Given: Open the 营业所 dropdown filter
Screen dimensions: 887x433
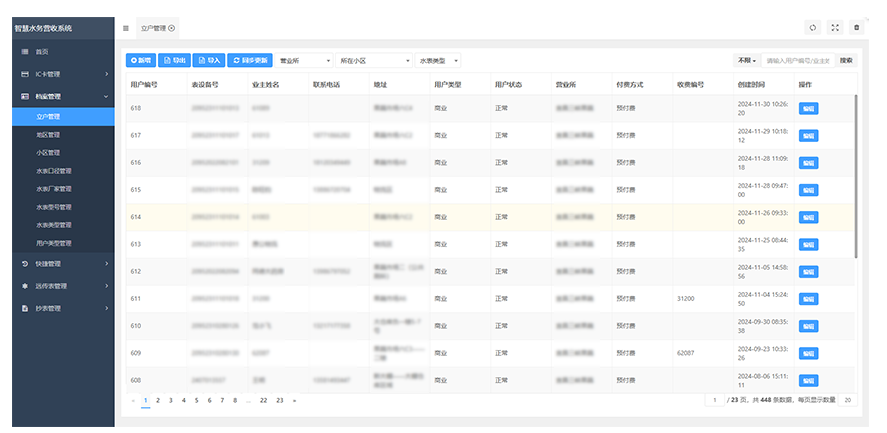Looking at the screenshot, I should [305, 61].
